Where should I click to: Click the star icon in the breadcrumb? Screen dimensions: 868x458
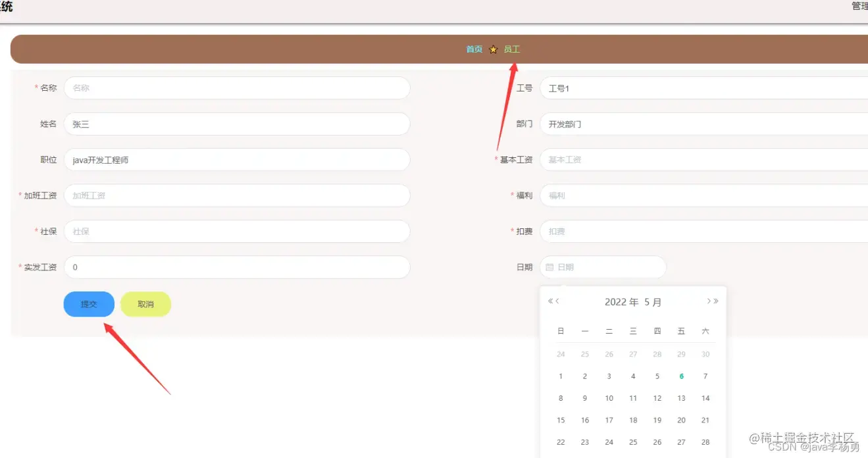click(x=494, y=49)
